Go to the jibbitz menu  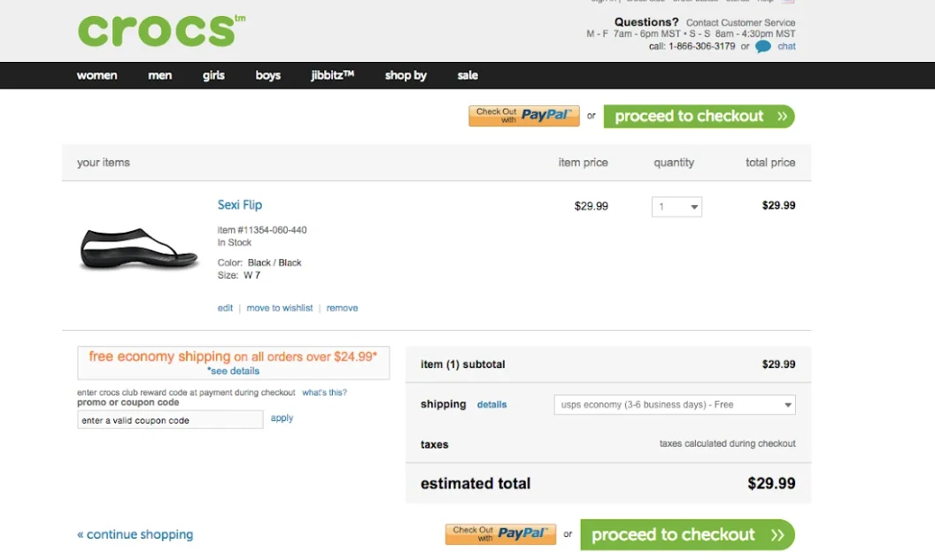(332, 76)
